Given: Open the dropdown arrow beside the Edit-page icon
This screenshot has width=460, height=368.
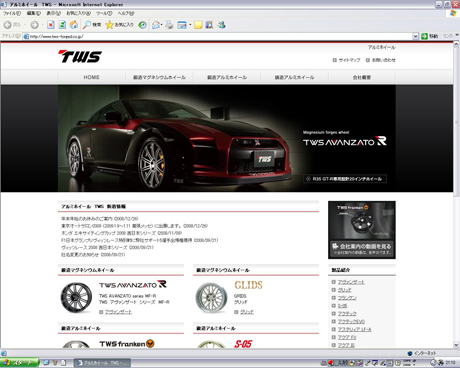Looking at the screenshot, I should pyautogui.click(x=190, y=25).
